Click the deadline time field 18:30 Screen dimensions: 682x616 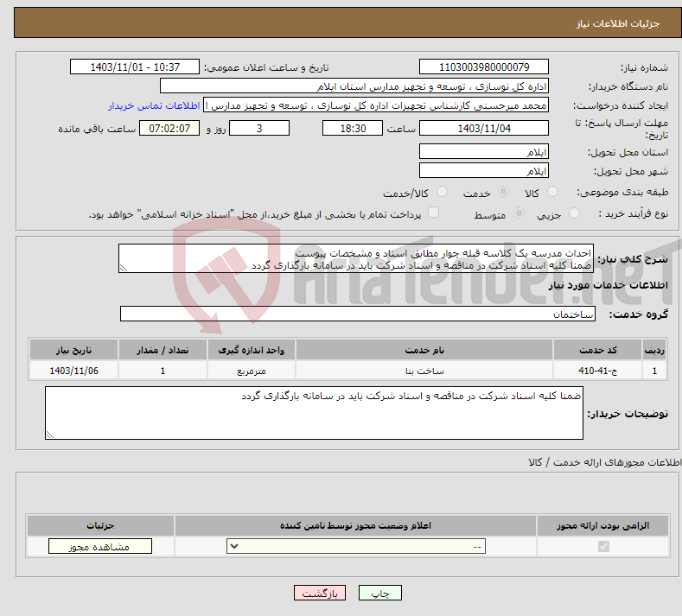tap(353, 128)
